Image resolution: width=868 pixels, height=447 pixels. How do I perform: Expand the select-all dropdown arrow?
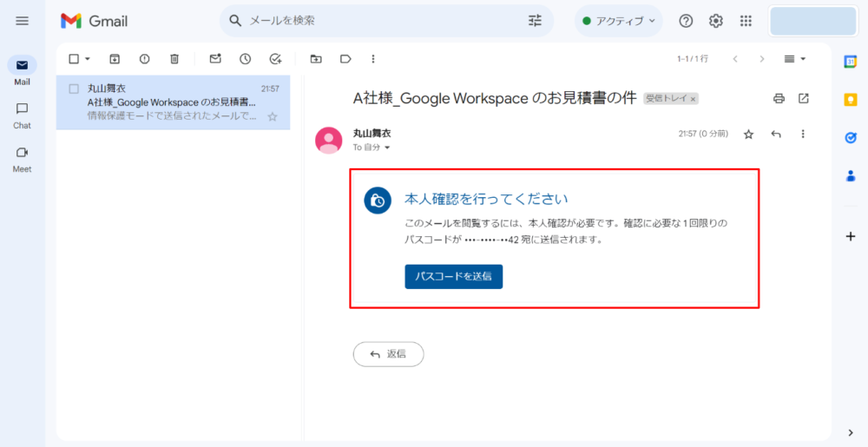pyautogui.click(x=88, y=59)
